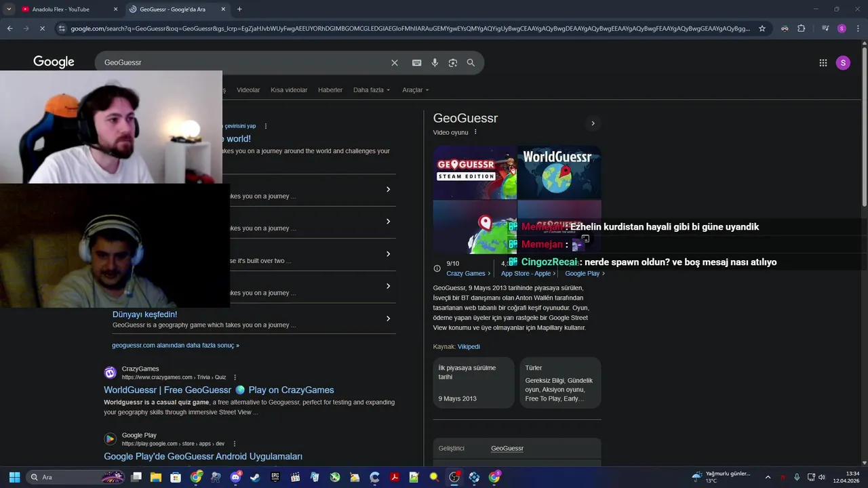Bookmark this page with the star icon
Image resolution: width=868 pixels, height=488 pixels.
tap(762, 28)
